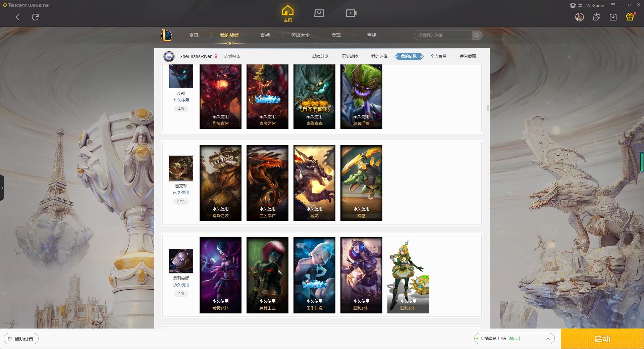Open the gift box icon
Image resolution: width=644 pixels, height=349 pixels.
coord(630,17)
